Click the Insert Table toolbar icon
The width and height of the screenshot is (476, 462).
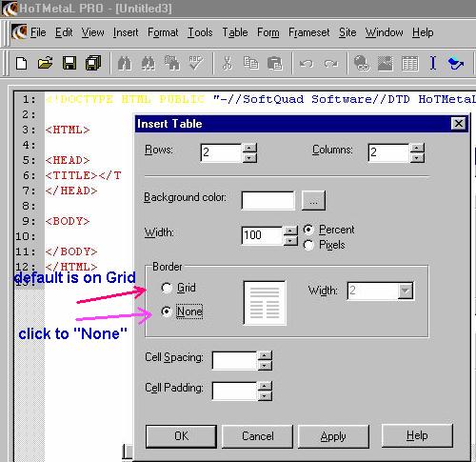point(409,63)
